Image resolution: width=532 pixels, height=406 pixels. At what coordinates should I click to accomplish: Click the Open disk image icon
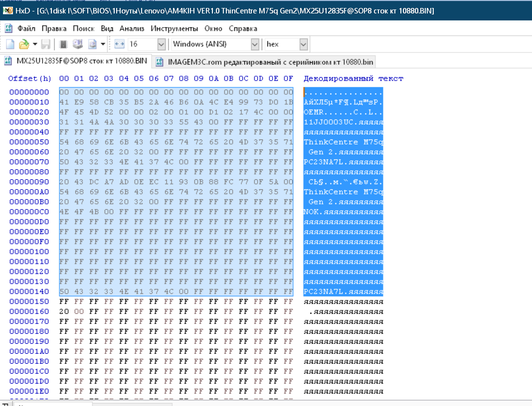point(92,44)
